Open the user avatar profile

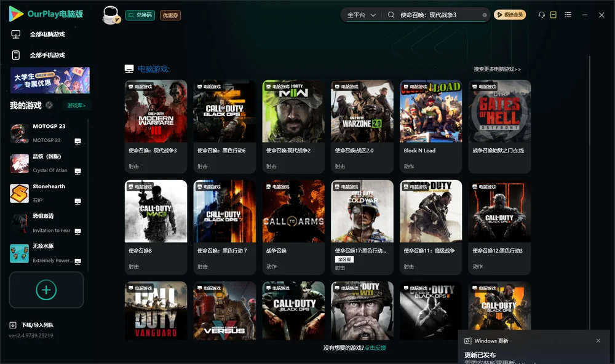111,15
